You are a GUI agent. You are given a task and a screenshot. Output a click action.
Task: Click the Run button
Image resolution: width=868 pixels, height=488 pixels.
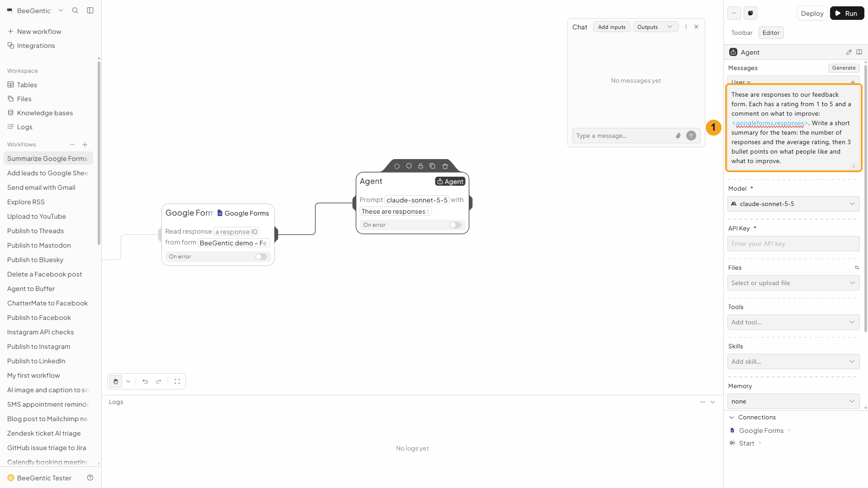pyautogui.click(x=847, y=13)
